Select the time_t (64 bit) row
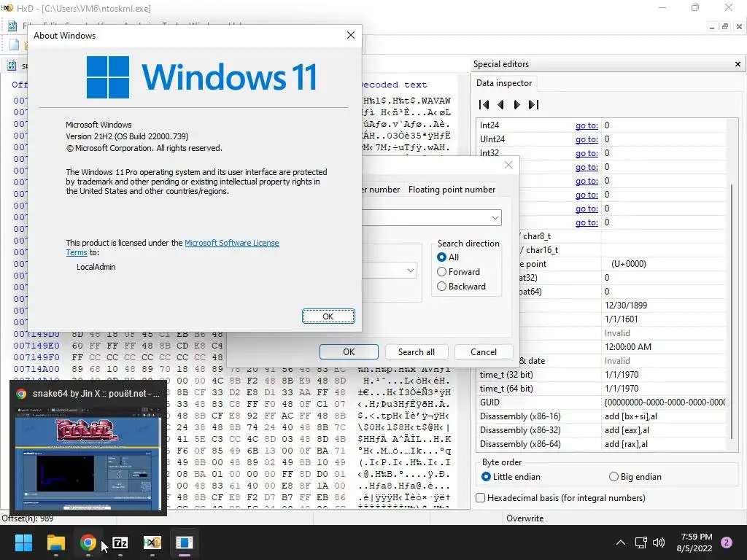 point(602,389)
